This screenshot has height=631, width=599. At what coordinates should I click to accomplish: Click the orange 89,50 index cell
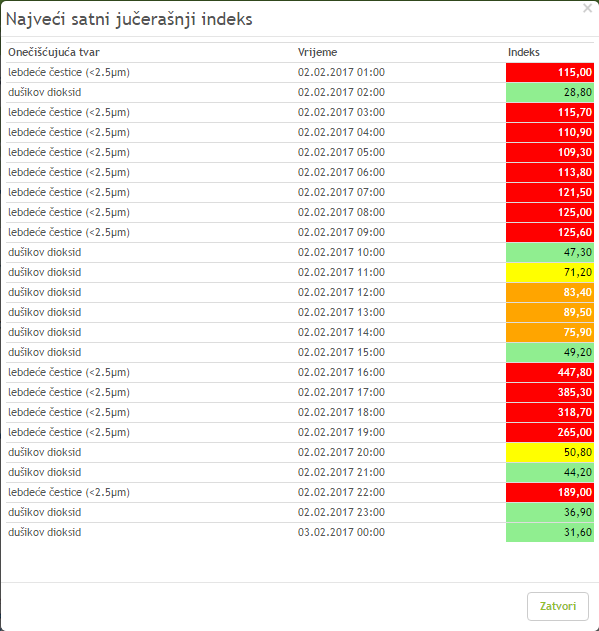pos(550,312)
